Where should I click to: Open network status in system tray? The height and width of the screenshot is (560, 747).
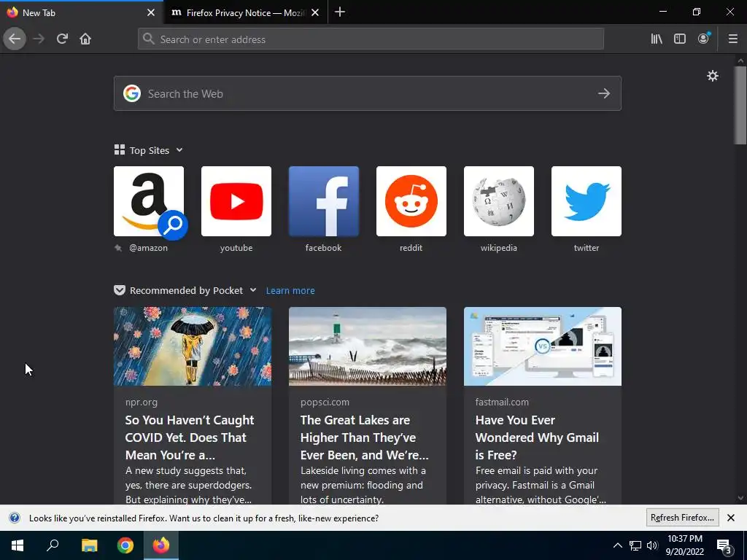click(635, 545)
